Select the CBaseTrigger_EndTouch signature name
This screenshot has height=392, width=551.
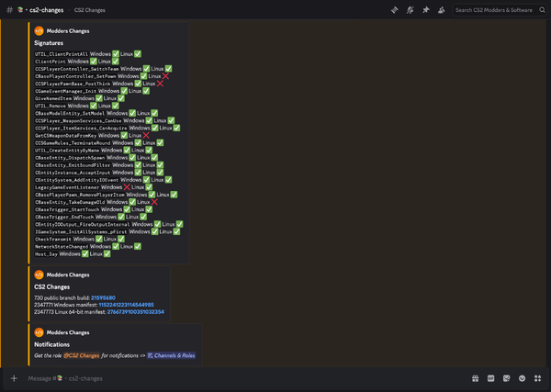[x=64, y=217]
